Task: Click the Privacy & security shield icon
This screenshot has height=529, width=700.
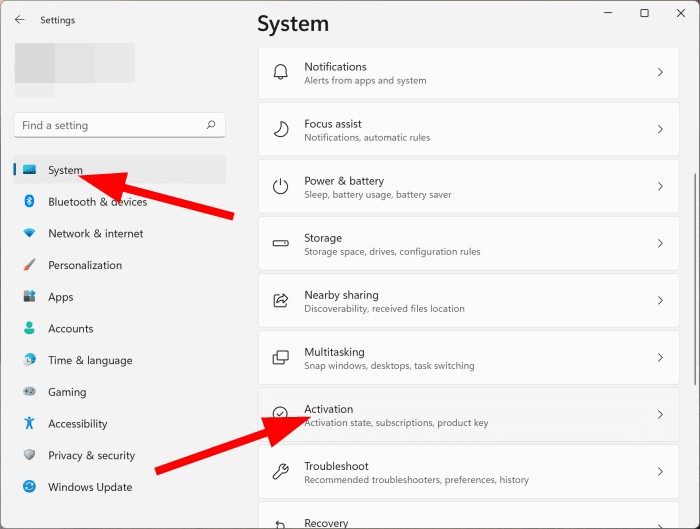Action: (29, 455)
